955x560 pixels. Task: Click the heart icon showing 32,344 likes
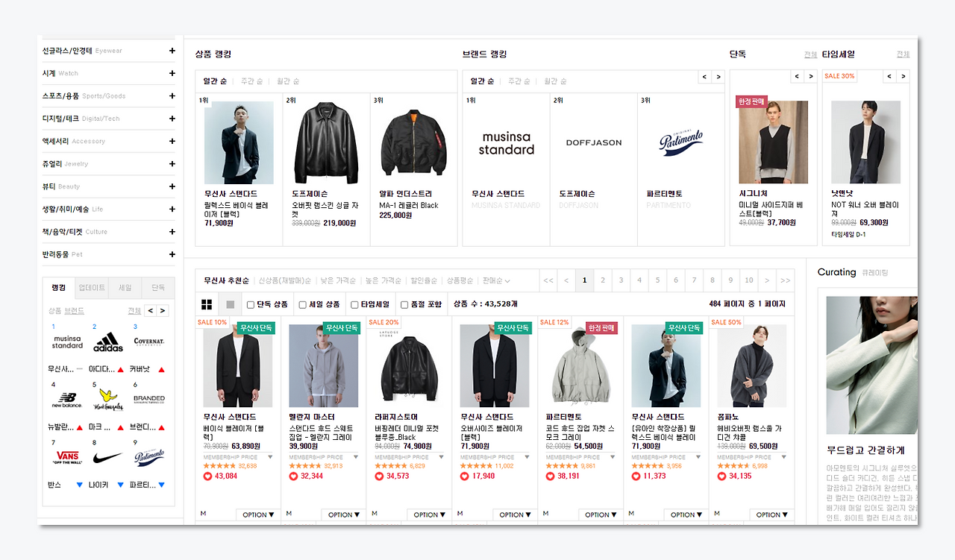tap(294, 476)
